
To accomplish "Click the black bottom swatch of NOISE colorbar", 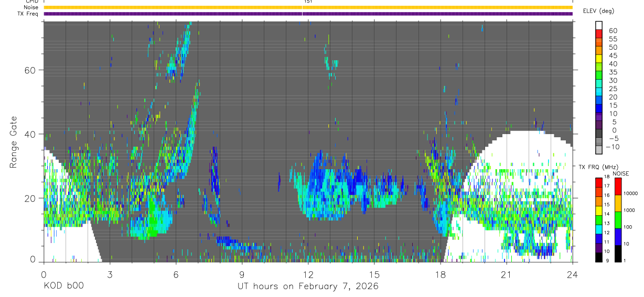I will pyautogui.click(x=617, y=254).
